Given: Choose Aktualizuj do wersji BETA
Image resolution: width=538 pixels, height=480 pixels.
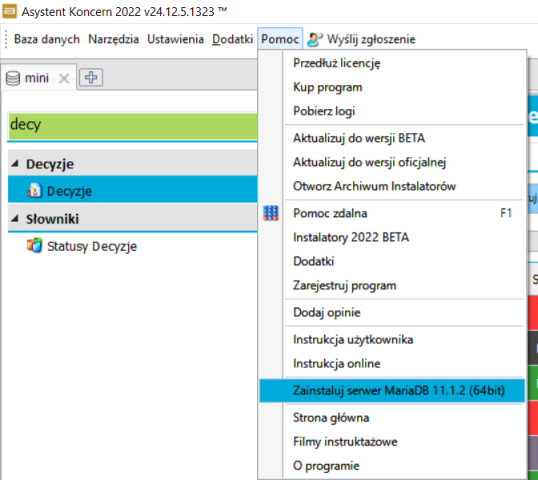Looking at the screenshot, I should [x=392, y=138].
